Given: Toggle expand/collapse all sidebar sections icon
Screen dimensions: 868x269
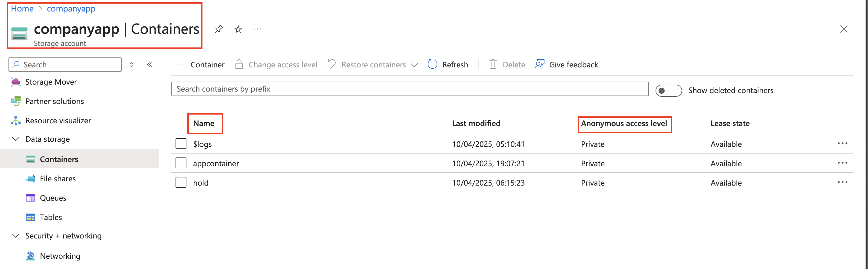Looking at the screenshot, I should (x=131, y=65).
